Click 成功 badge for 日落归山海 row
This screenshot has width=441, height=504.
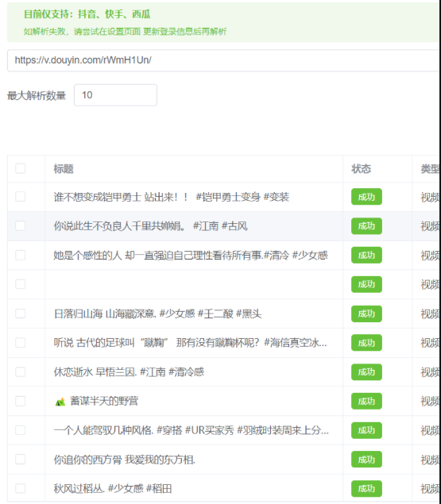pos(366,314)
